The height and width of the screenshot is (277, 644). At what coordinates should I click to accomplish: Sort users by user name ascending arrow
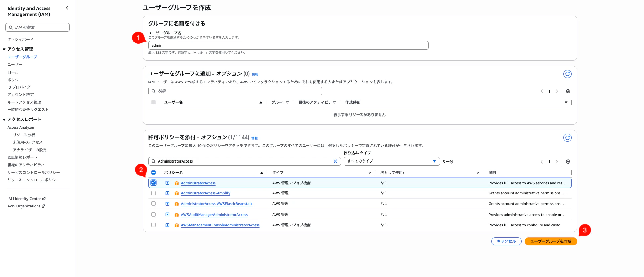click(x=261, y=103)
